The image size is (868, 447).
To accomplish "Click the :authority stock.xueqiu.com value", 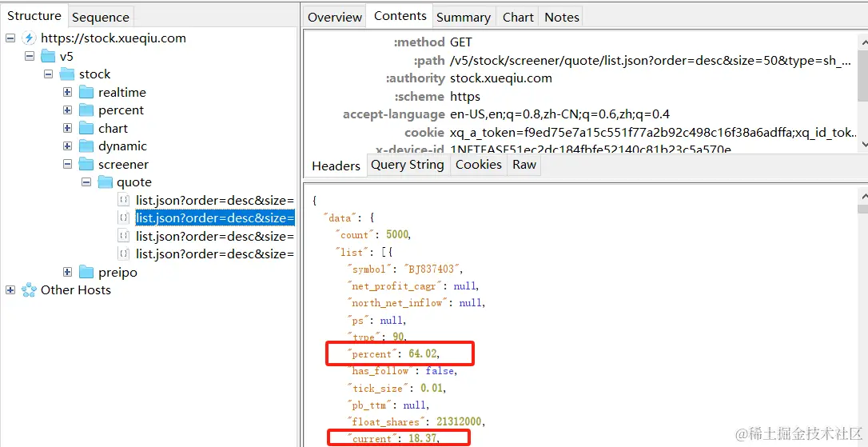I will pos(501,78).
